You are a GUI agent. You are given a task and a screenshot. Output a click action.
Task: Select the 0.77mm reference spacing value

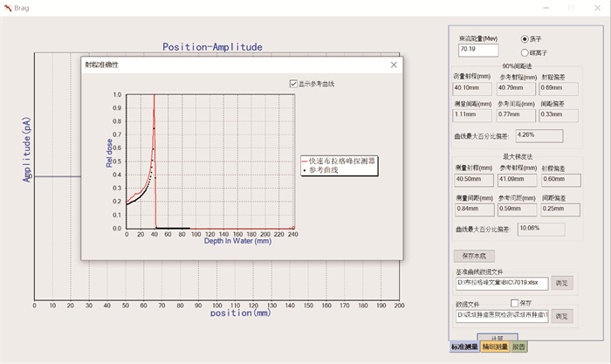point(516,115)
